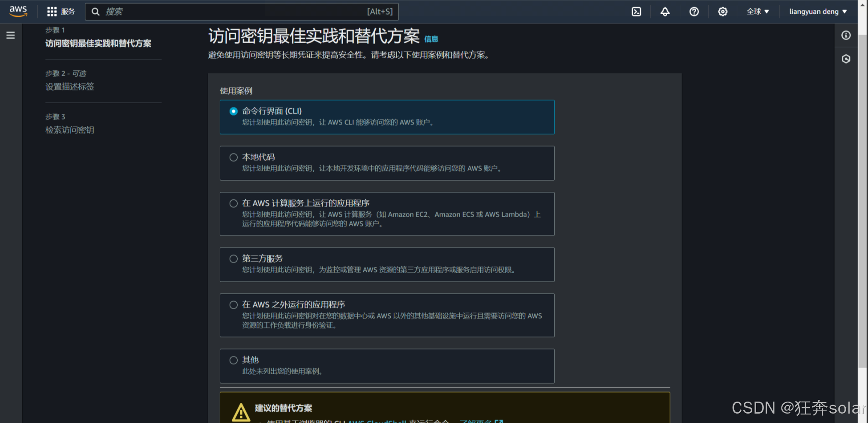Launch the CloudShell terminal icon

[637, 12]
